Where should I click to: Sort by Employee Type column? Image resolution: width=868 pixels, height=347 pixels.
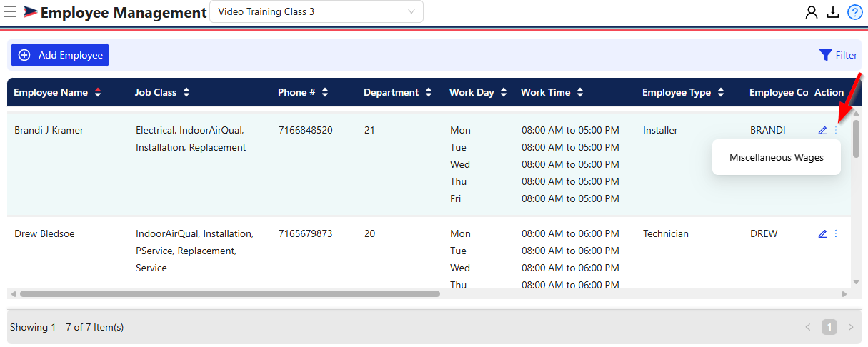pyautogui.click(x=721, y=93)
